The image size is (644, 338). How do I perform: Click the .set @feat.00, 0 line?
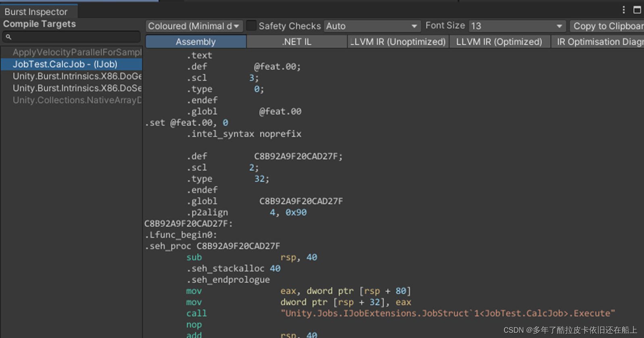(x=187, y=123)
